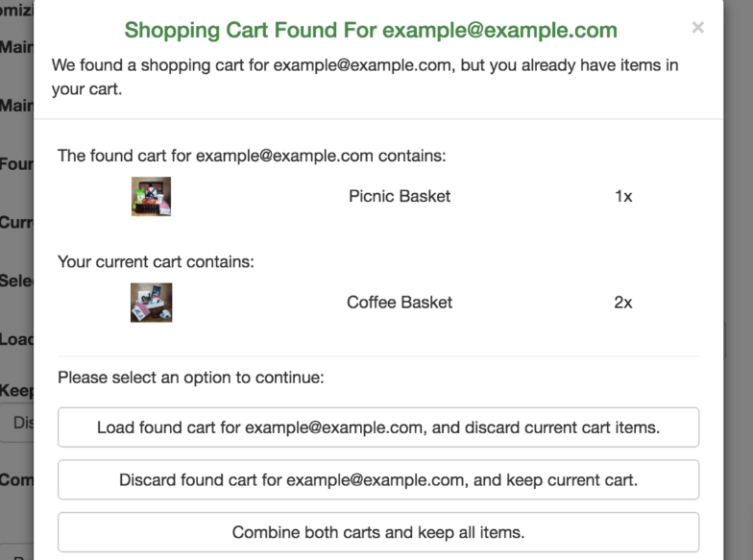753x560 pixels.
Task: Click the background 'Foun' label at left
Action: coord(17,164)
